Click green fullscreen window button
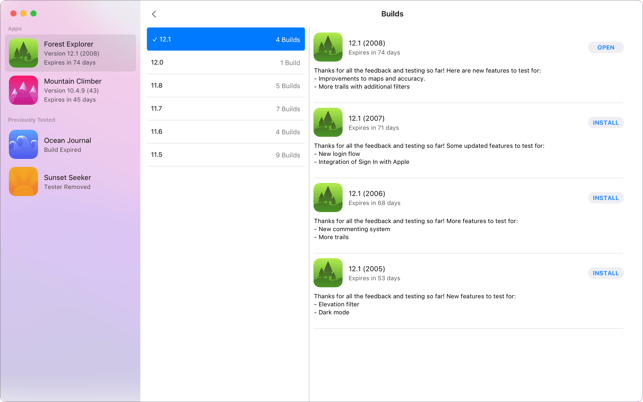 pyautogui.click(x=34, y=14)
